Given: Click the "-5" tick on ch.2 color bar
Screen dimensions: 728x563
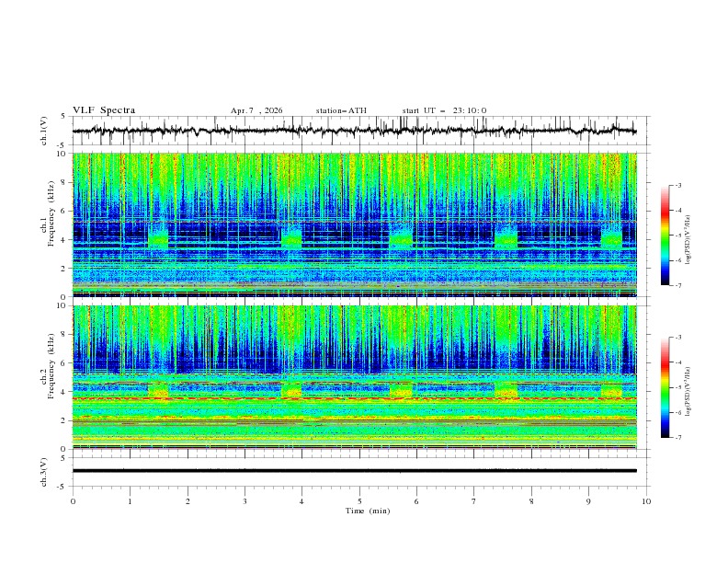Looking at the screenshot, I should tap(677, 387).
